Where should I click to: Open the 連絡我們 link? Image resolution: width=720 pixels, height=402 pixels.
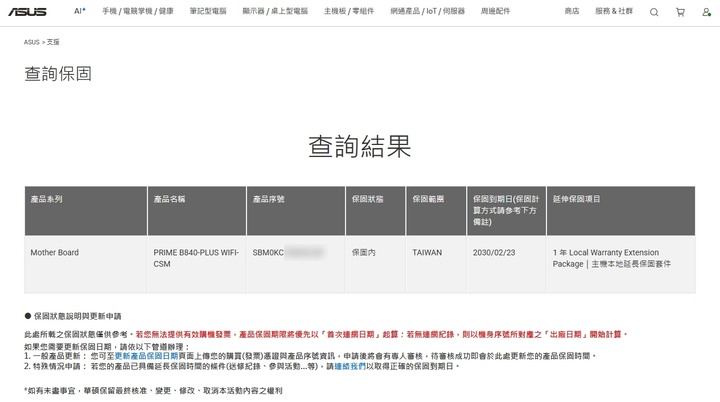pos(350,366)
